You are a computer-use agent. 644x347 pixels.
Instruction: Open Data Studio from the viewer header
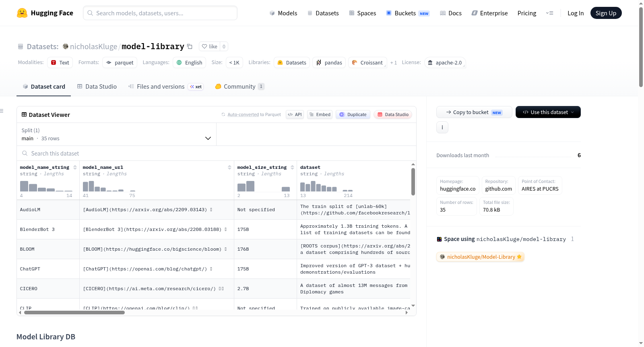393,114
